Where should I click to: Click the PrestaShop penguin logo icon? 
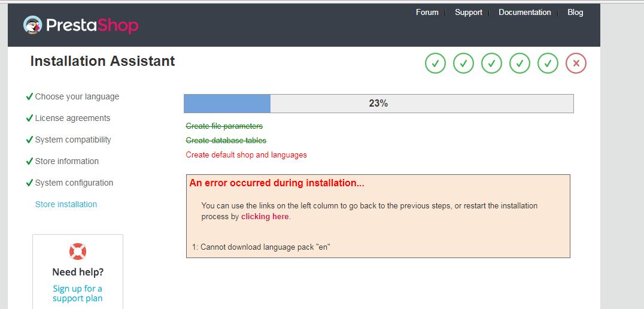(32, 25)
